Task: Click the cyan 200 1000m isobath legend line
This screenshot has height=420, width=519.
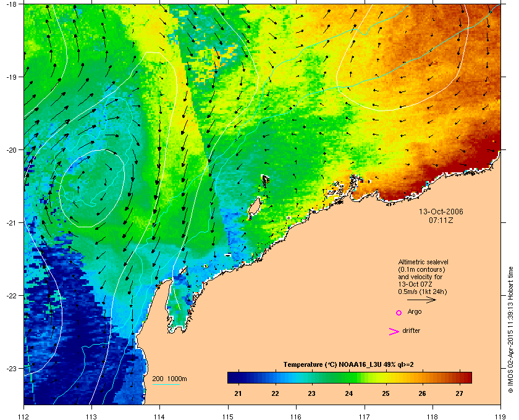Action: (166, 384)
